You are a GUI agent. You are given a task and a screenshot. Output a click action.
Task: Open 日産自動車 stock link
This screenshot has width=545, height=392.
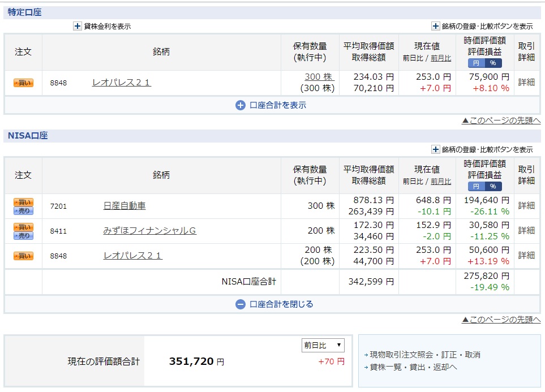[125, 206]
